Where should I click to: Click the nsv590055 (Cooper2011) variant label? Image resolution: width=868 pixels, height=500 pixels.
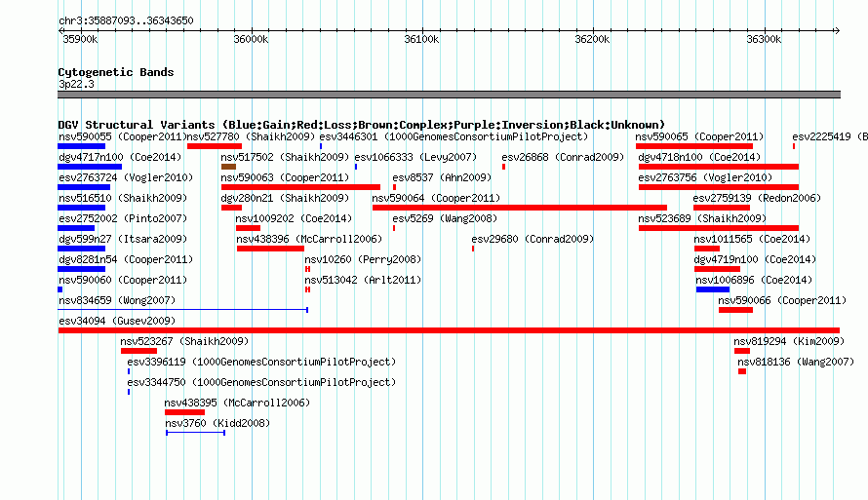tap(122, 136)
